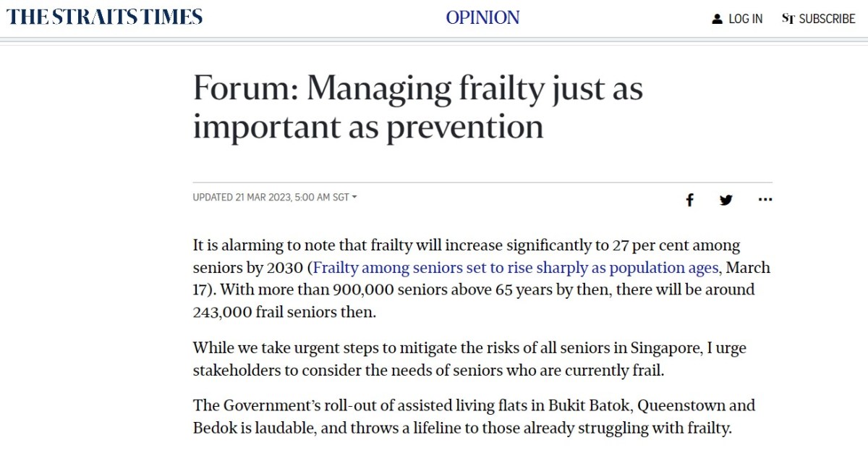868x469 pixels.
Task: Select the Facebook share button under the timestamp
Action: pyautogui.click(x=689, y=199)
